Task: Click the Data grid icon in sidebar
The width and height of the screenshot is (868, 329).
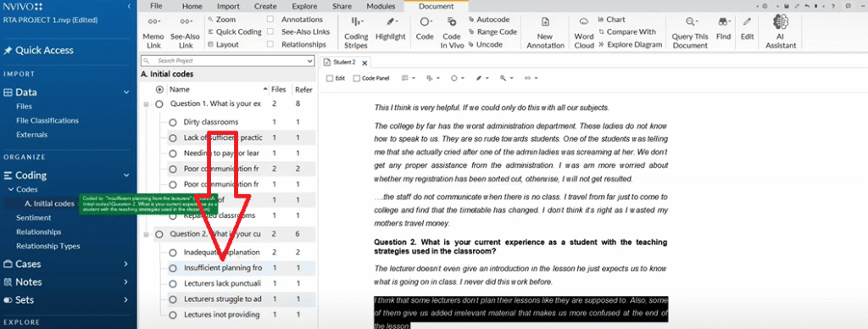Action: tap(8, 92)
